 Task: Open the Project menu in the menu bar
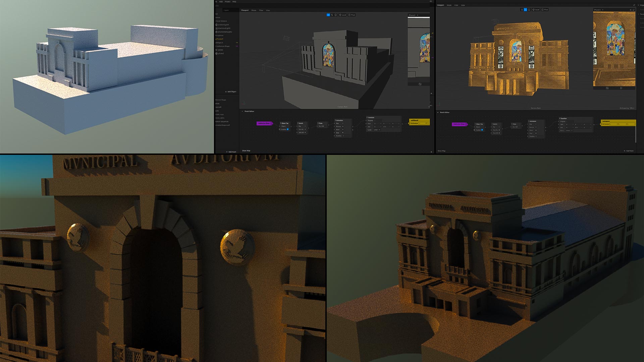point(227,2)
